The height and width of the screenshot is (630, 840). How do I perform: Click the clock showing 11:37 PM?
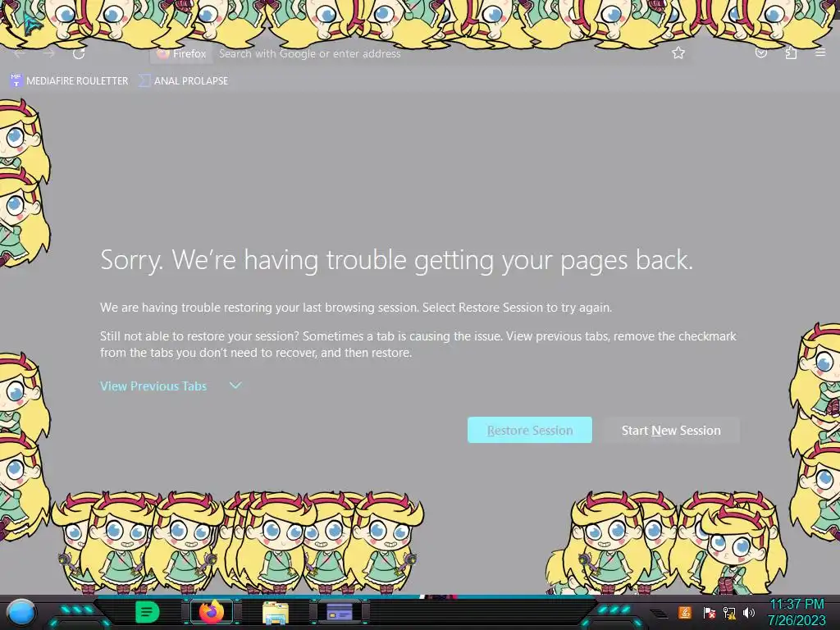coord(797,612)
